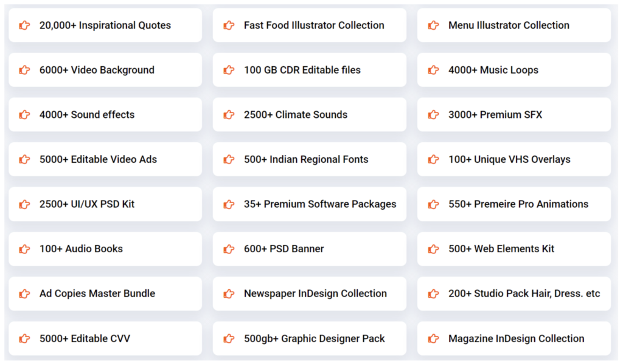Click the hand icon next to 5000+ Editable Video Ads
Image resolution: width=623 pixels, height=364 pixels.
tap(24, 160)
